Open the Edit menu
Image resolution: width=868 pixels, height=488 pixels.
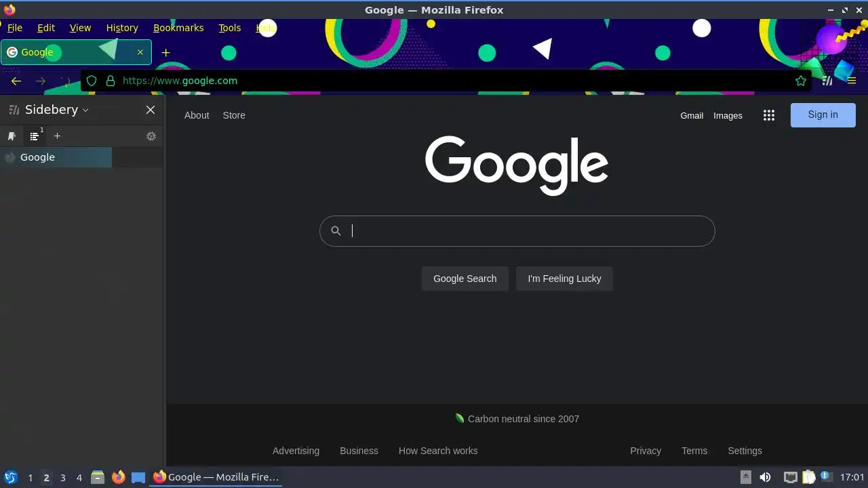coord(46,28)
